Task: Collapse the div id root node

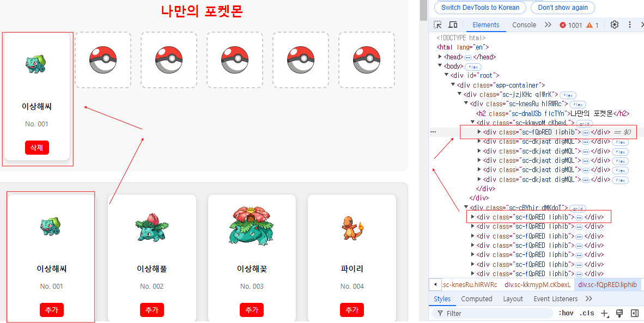Action: click(447, 75)
